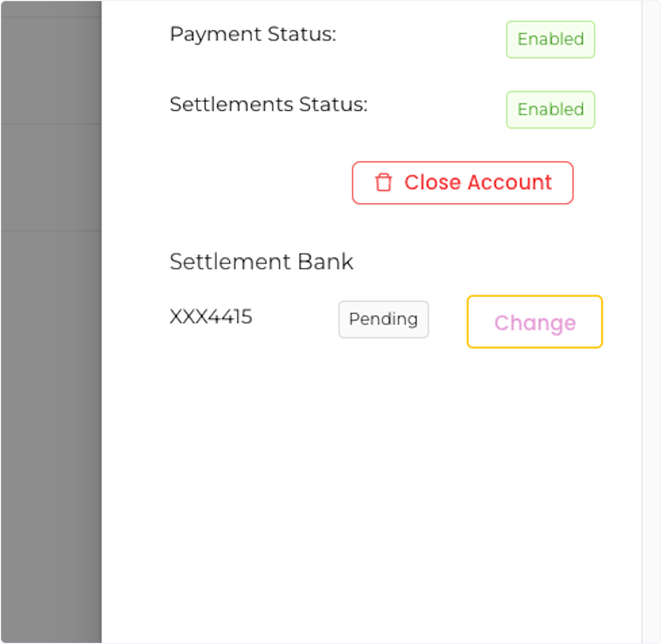Click the word "Settlements" in the status label
661x644 pixels.
(x=231, y=104)
